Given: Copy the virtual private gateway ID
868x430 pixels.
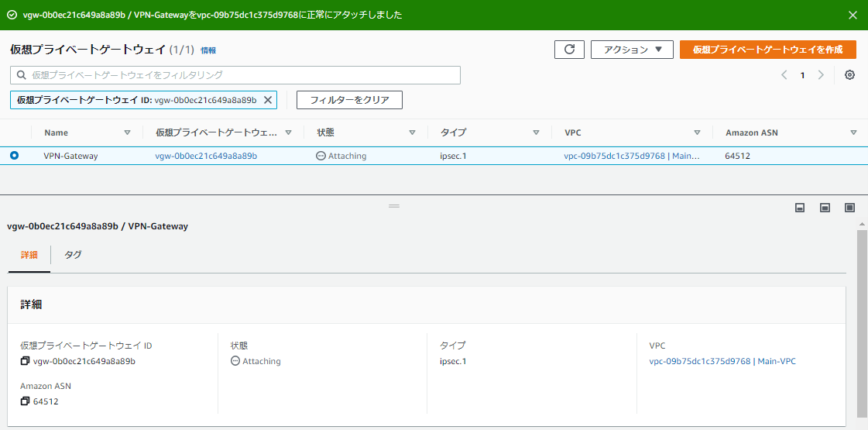Looking at the screenshot, I should pyautogui.click(x=25, y=361).
